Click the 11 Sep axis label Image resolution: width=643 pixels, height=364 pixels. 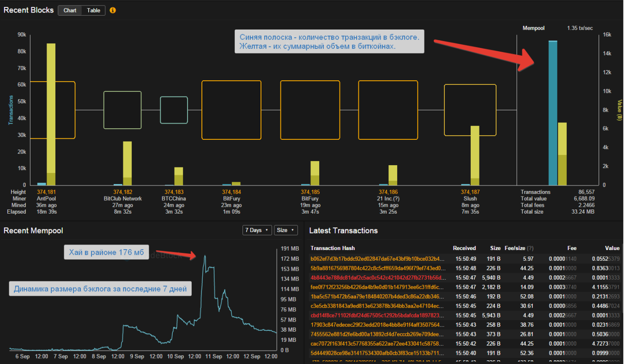pos(214,357)
